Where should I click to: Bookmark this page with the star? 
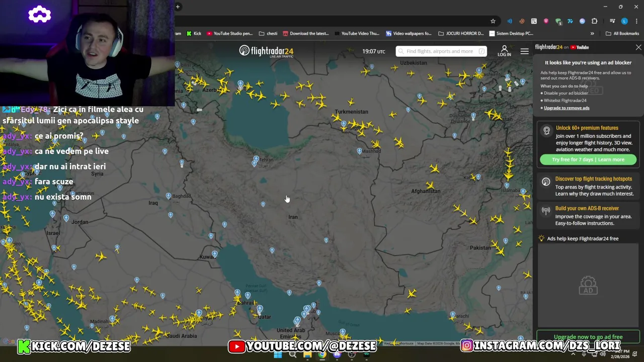(x=493, y=21)
